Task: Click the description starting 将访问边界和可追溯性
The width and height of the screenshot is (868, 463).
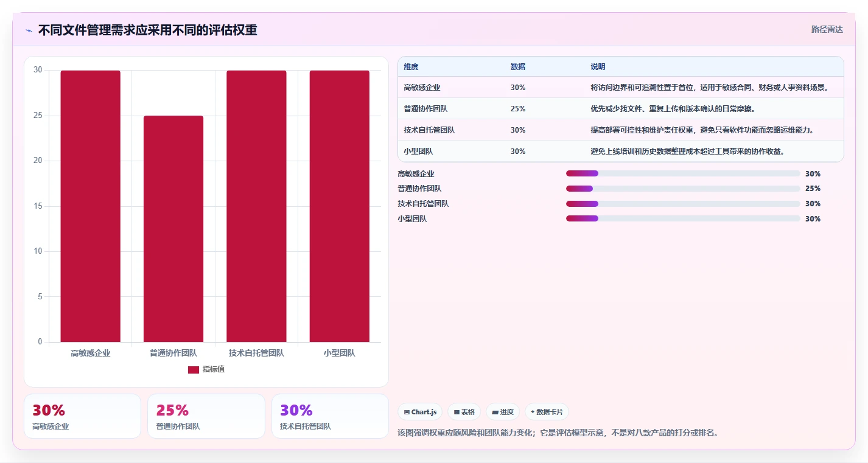Action: tap(709, 88)
